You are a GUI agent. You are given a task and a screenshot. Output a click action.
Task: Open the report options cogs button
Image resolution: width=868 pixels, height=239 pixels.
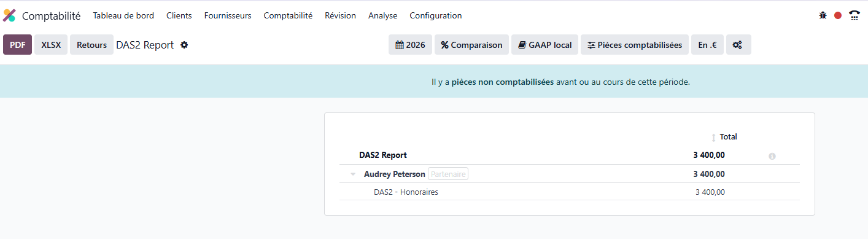(x=738, y=45)
